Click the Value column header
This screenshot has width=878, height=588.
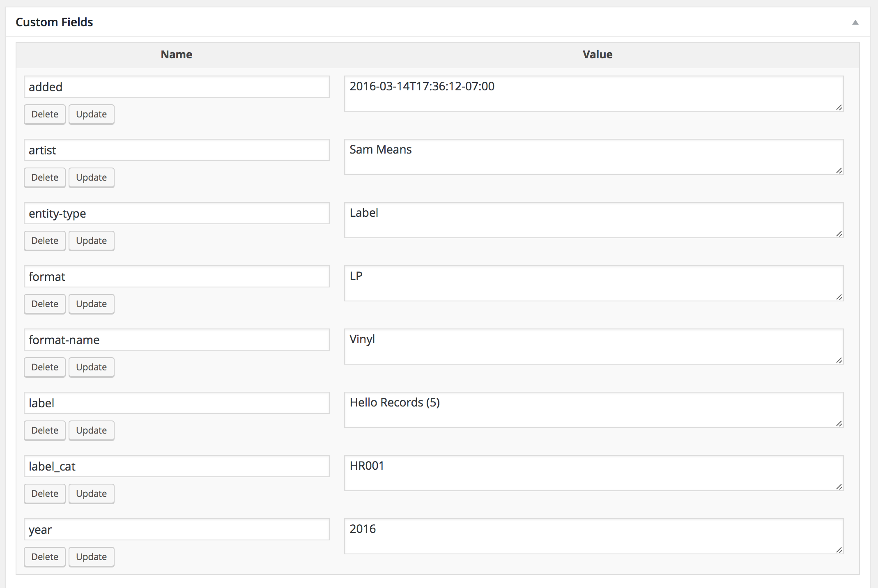598,54
